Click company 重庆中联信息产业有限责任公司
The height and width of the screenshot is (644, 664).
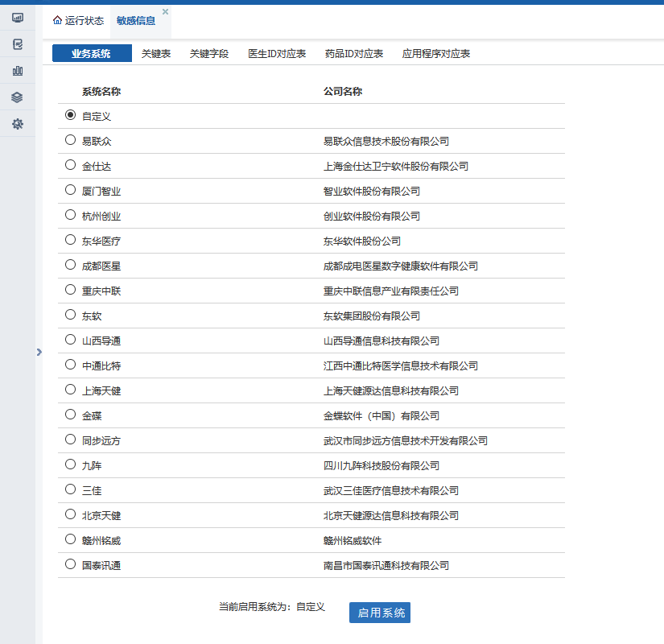391,291
